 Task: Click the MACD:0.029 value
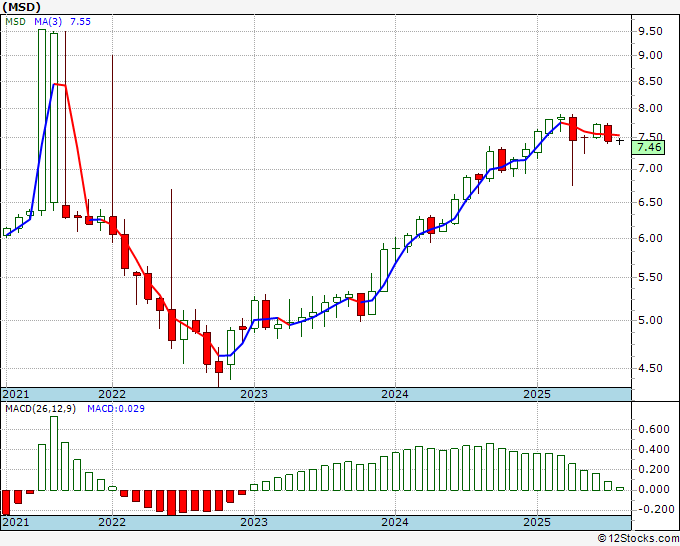point(116,409)
